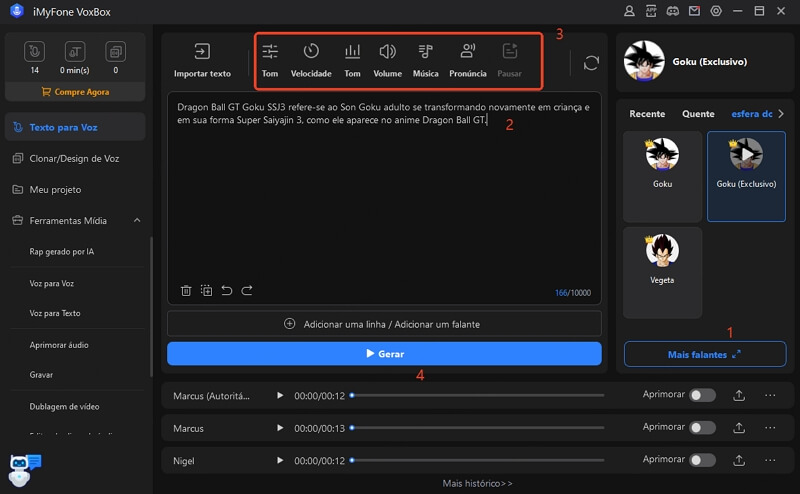Screen dimensions: 800x494
Task: Toggle Aprimorar for Nigel clip
Action: (x=702, y=461)
